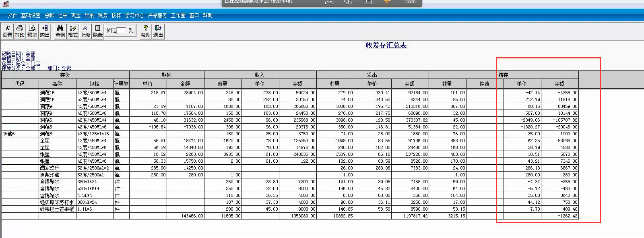Go to 上级 parent level

click(85, 31)
